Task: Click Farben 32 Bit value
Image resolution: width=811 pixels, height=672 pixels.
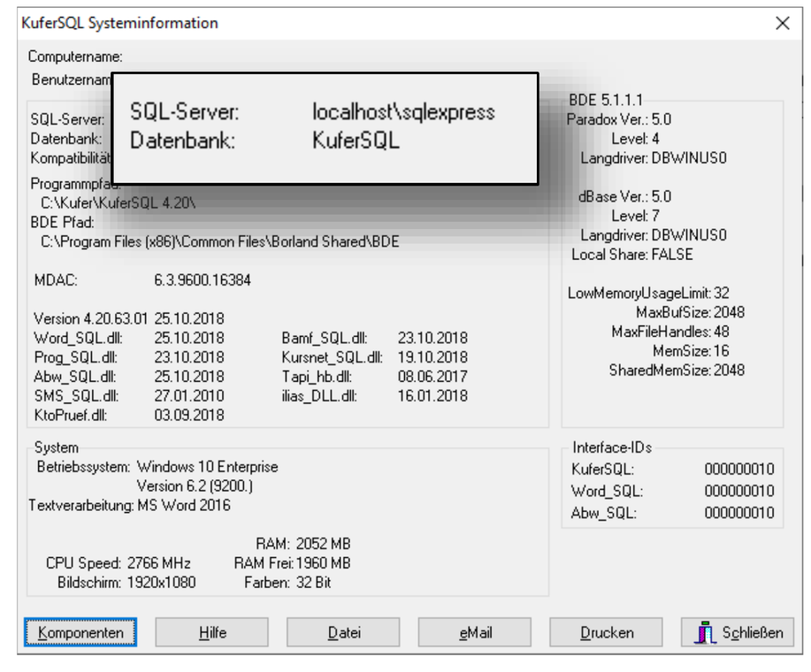Action: (x=313, y=583)
